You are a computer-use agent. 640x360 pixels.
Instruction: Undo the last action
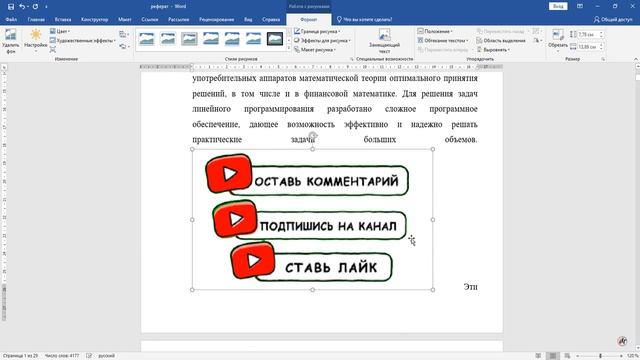22,7
